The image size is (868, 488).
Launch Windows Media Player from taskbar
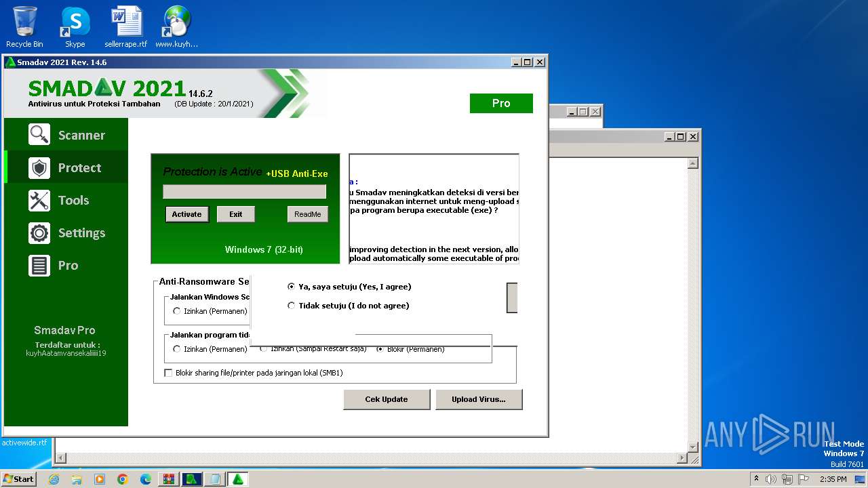pos(100,479)
